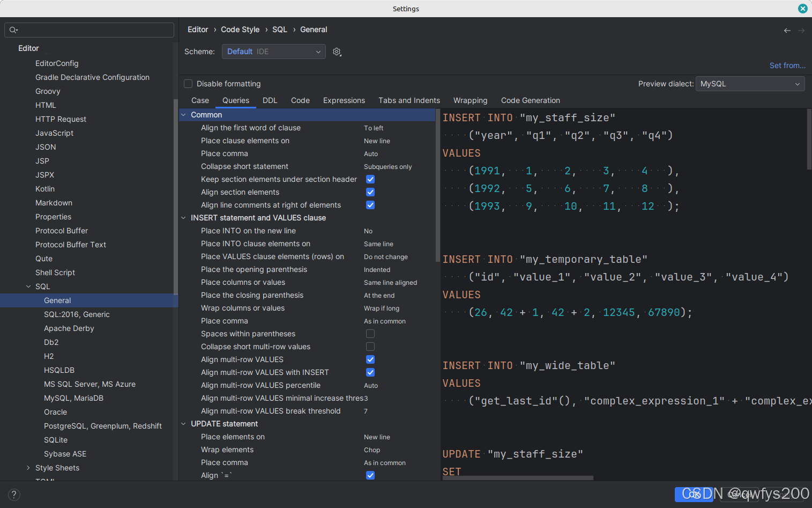Toggle Keep section elements under section header

(370, 179)
